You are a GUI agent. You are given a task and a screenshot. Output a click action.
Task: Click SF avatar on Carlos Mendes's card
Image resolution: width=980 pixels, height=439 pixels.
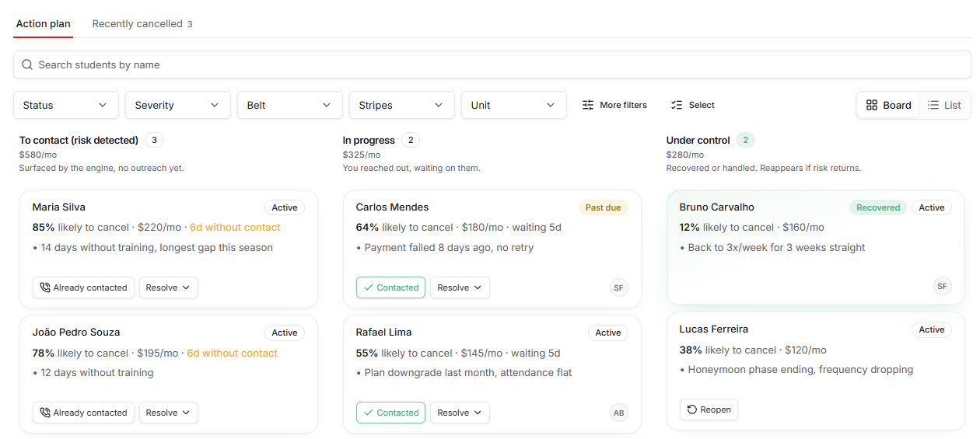pyautogui.click(x=619, y=287)
